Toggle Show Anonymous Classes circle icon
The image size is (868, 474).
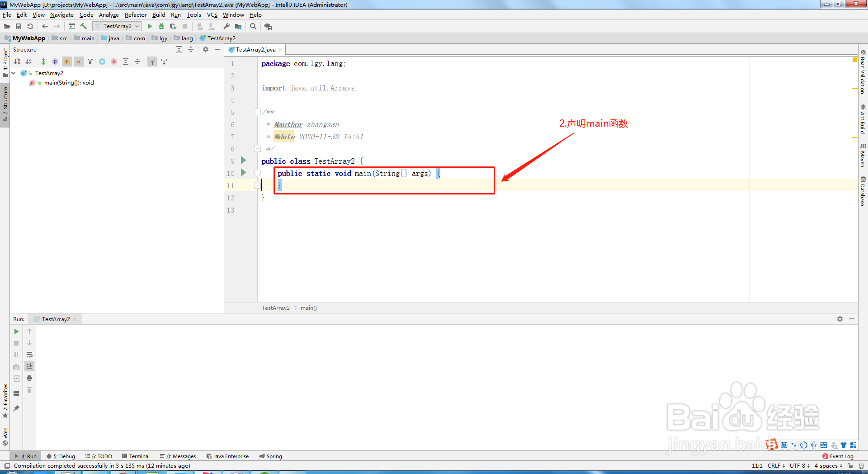(102, 62)
